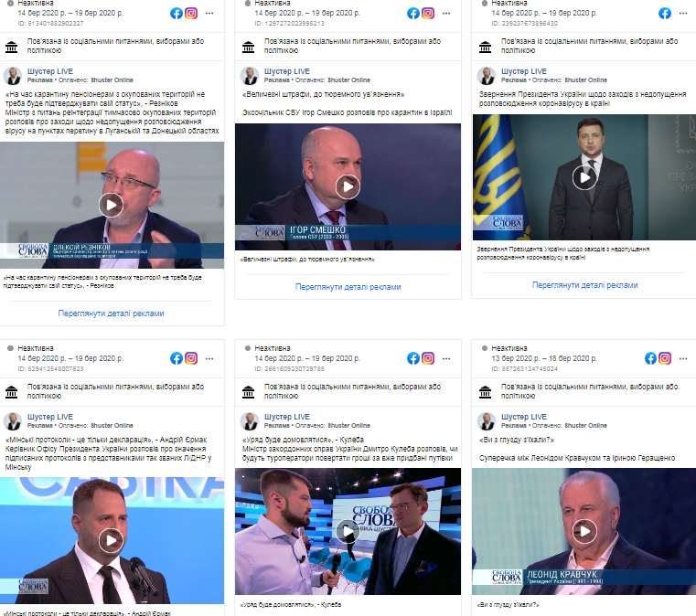The height and width of the screenshot is (616, 696).
Task: Click Instagram icon on ad ID 266160923072978
Action: click(428, 358)
